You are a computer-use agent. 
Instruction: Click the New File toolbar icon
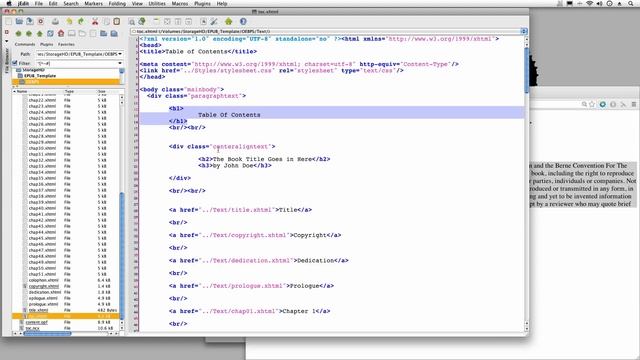coord(9,21)
